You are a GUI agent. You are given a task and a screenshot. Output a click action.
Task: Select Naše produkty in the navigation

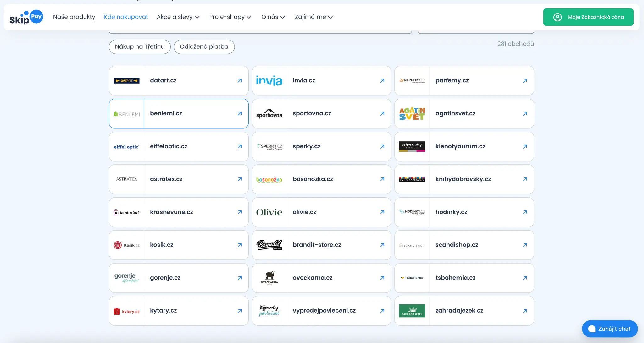[74, 17]
